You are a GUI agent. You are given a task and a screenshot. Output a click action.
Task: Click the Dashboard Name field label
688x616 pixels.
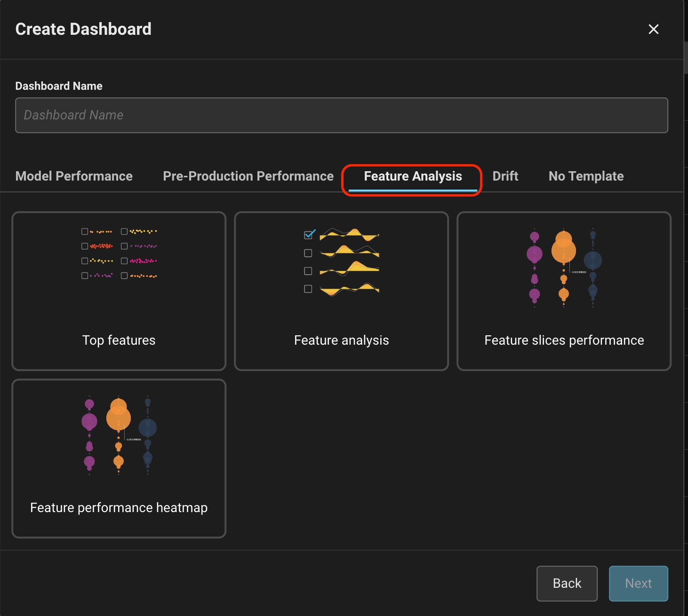[59, 86]
